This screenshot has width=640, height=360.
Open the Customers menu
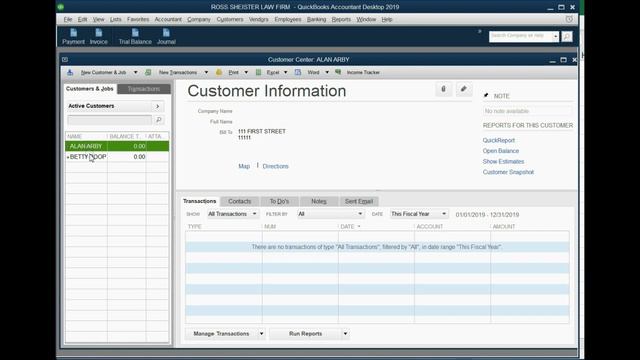(x=230, y=19)
